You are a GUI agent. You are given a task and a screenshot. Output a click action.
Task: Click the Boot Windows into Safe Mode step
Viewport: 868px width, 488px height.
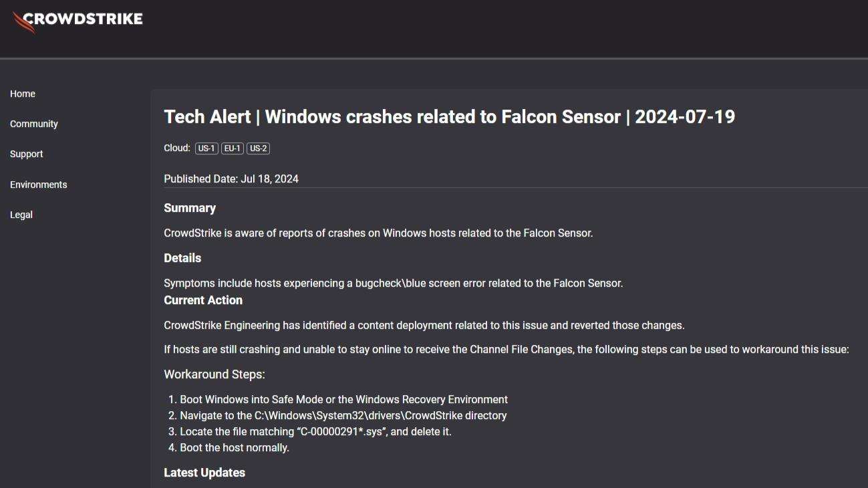pyautogui.click(x=344, y=400)
